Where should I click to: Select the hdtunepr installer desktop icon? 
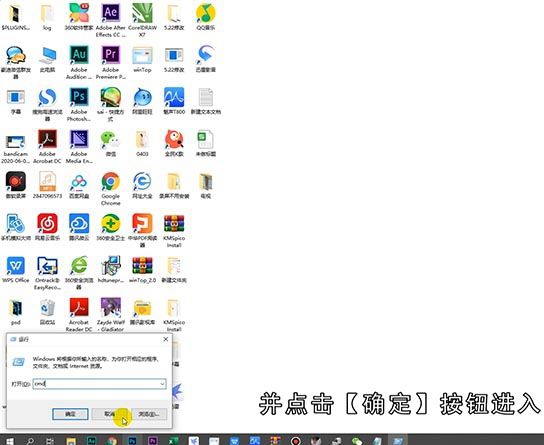[x=110, y=269]
